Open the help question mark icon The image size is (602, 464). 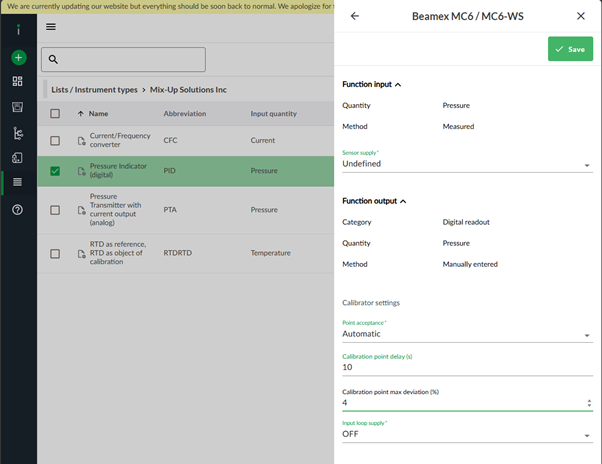click(17, 210)
